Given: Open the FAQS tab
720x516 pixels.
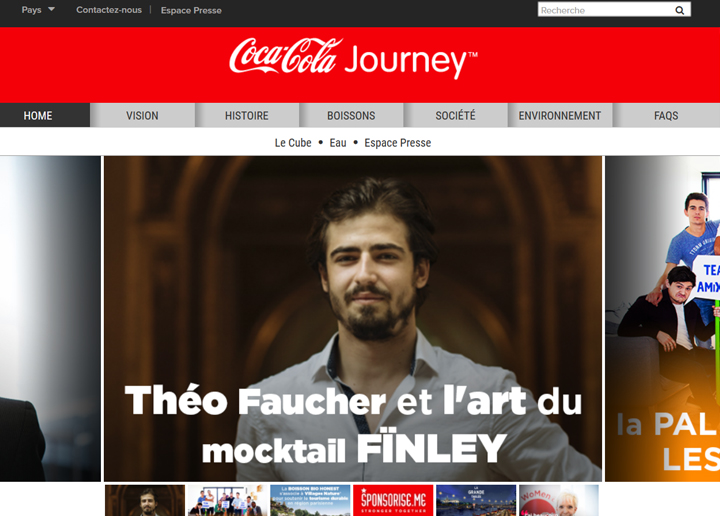Looking at the screenshot, I should (x=666, y=115).
